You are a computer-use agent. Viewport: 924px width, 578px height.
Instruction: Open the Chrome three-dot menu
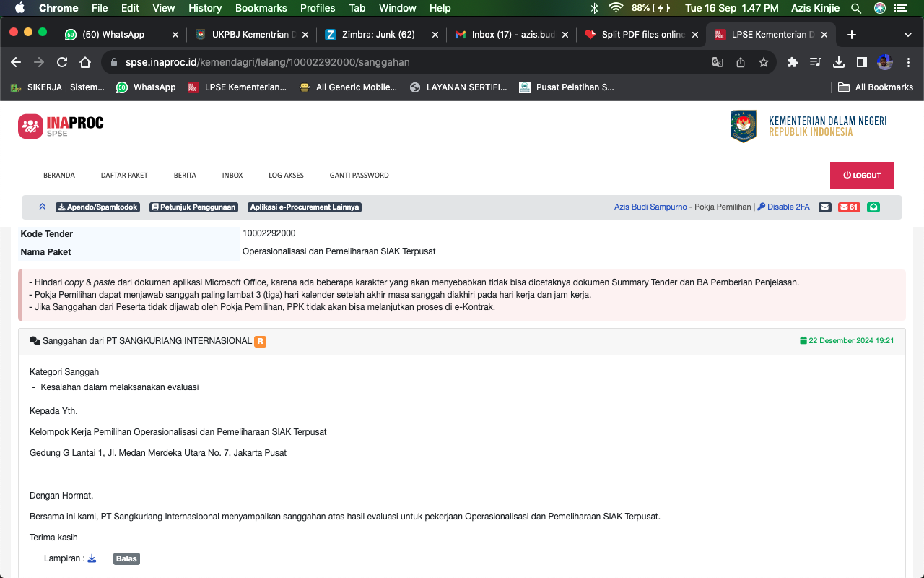(907, 62)
